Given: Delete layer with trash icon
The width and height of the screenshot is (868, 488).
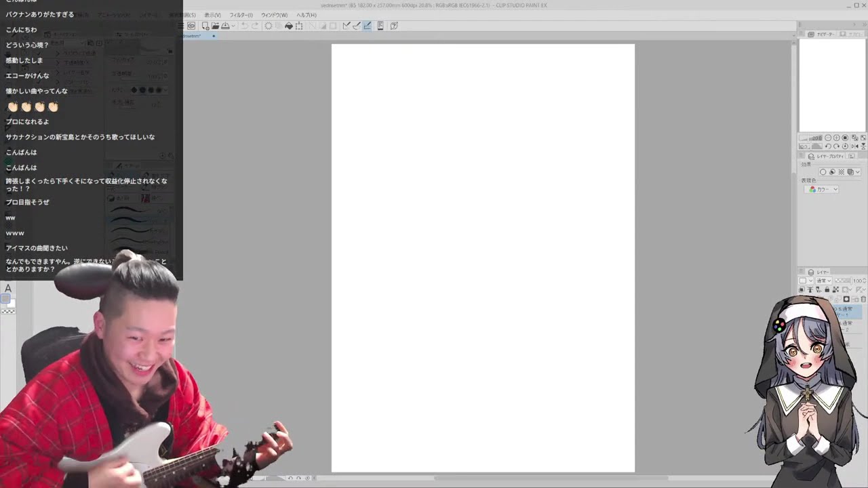Looking at the screenshot, I should pyautogui.click(x=863, y=299).
